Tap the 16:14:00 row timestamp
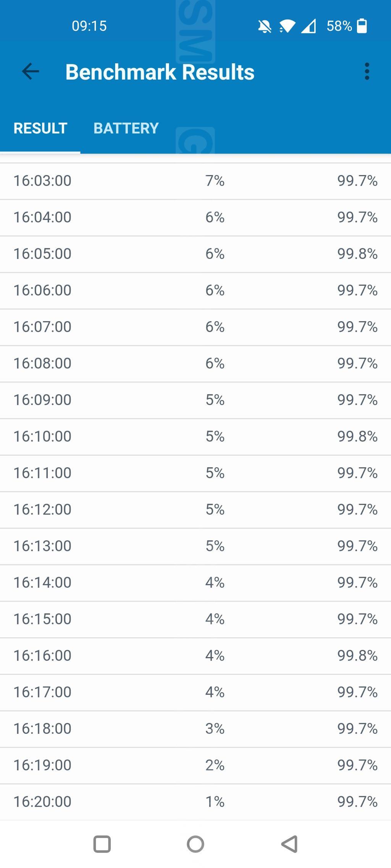Viewport: 391px width, 868px height. 42,582
